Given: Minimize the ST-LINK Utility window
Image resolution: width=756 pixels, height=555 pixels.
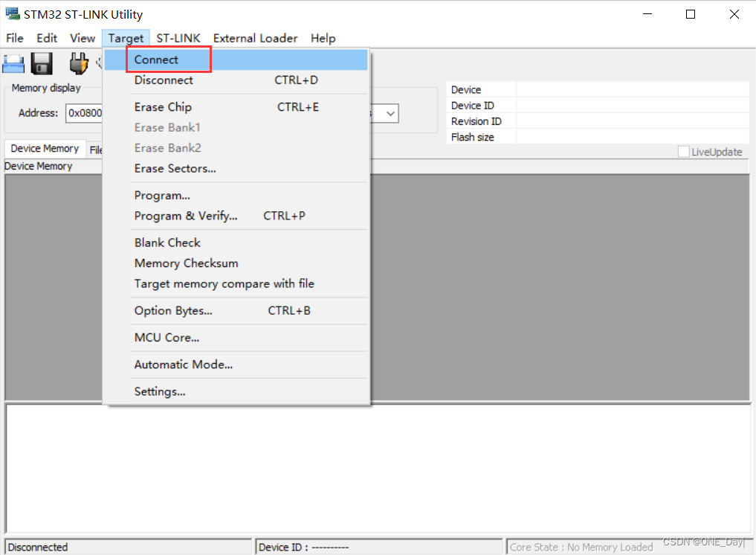Looking at the screenshot, I should tap(647, 14).
